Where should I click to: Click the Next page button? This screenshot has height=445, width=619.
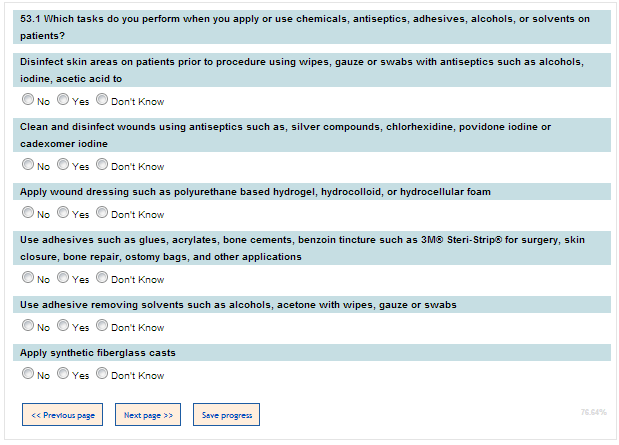148,415
